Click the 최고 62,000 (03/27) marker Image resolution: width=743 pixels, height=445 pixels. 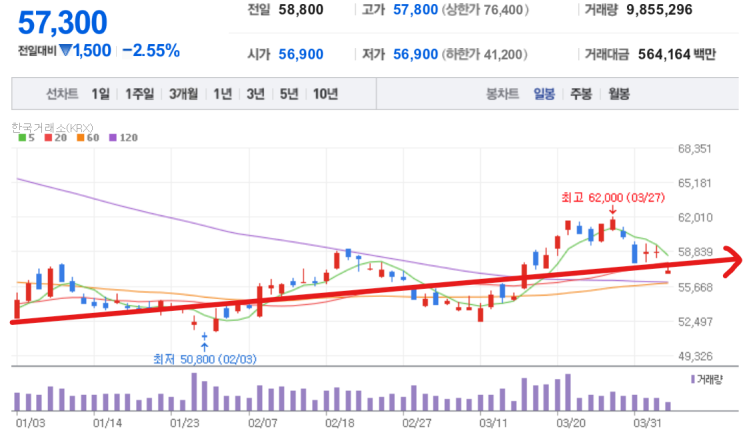613,198
